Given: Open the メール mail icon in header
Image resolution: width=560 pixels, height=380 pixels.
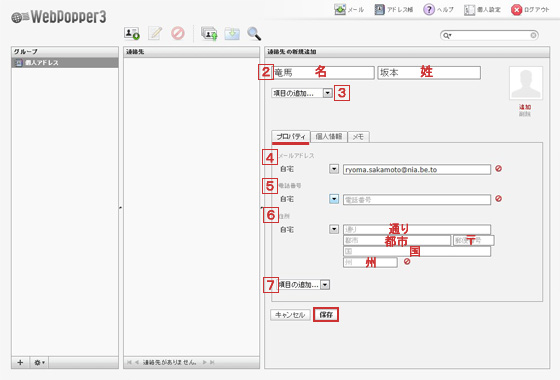Looking at the screenshot, I should click(340, 10).
